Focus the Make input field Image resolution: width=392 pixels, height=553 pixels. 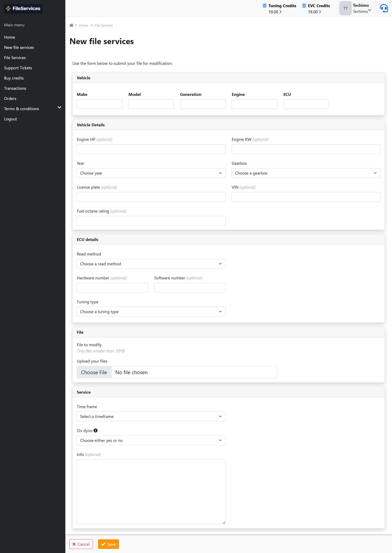point(99,104)
